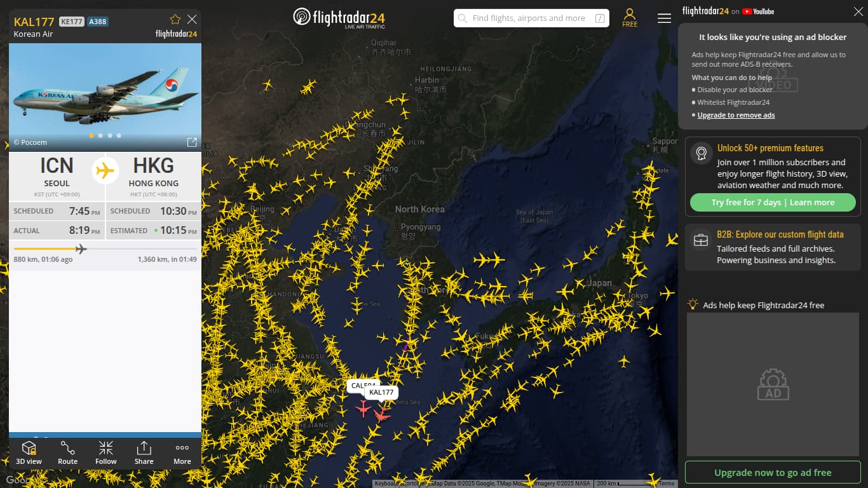
Task: Click the plane icon between ICN and HKG
Action: coord(105,170)
